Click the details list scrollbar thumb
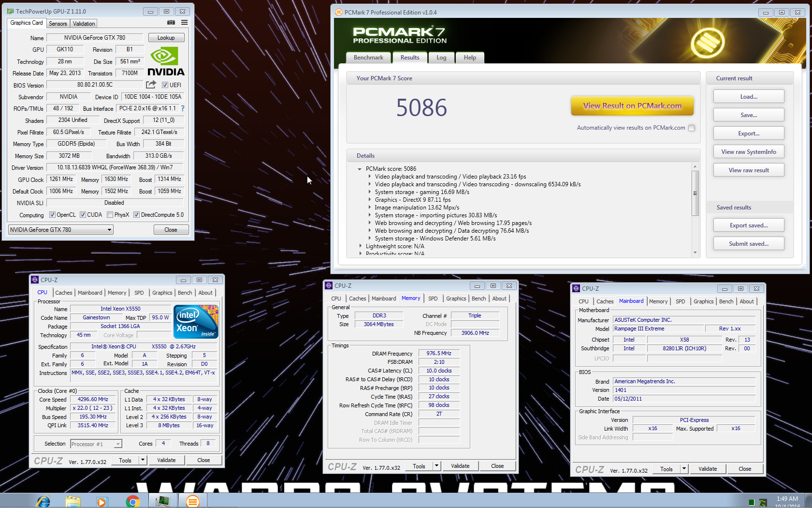The width and height of the screenshot is (812, 508). coord(695,193)
